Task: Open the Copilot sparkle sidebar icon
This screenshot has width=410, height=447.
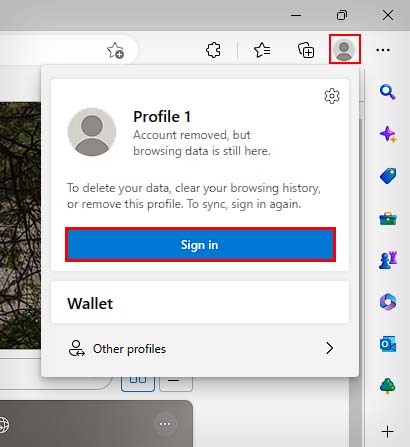Action: [388, 134]
